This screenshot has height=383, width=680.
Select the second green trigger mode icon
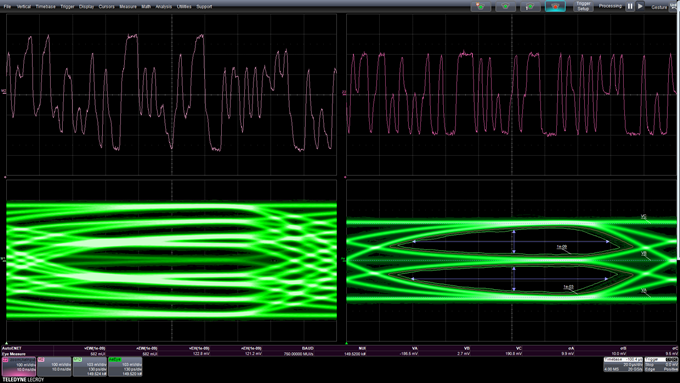(x=505, y=7)
